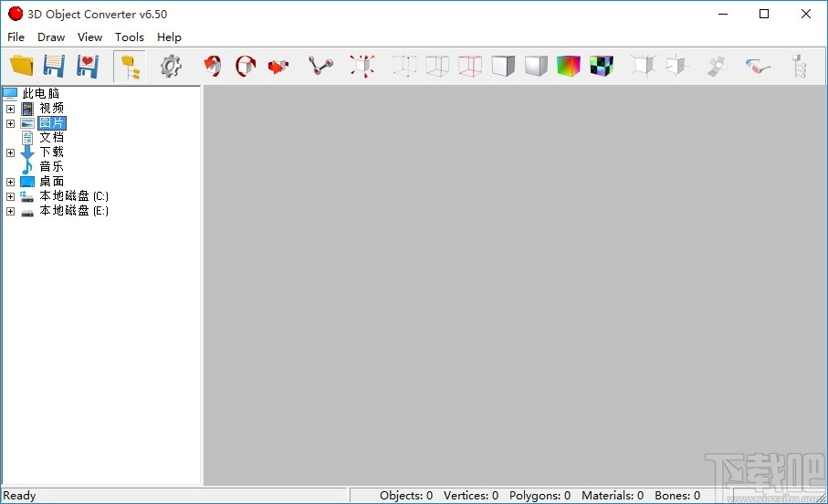The width and height of the screenshot is (828, 504).
Task: Click the cube with red outward arrows
Action: click(362, 66)
